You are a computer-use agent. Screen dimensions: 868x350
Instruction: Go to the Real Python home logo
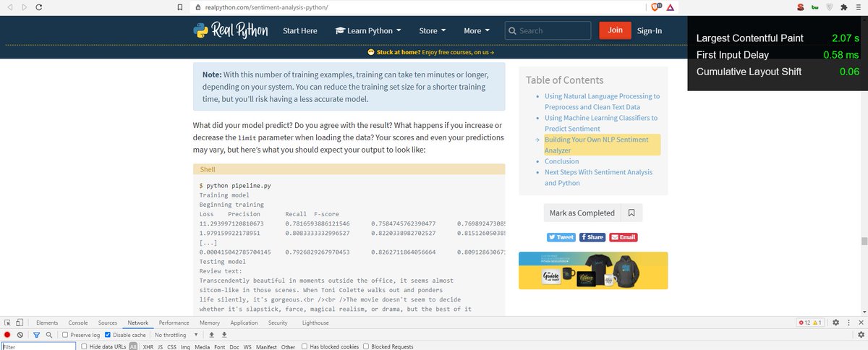pos(230,30)
